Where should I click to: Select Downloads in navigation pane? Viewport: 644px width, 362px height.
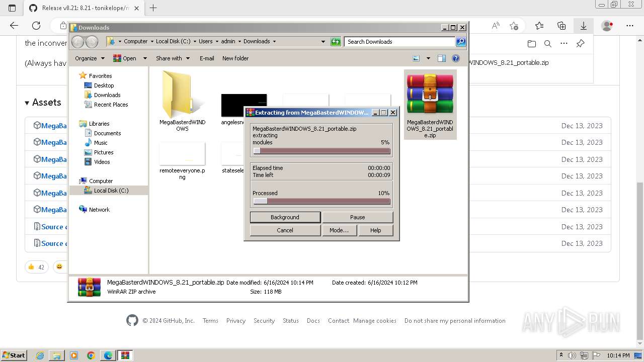coord(107,95)
